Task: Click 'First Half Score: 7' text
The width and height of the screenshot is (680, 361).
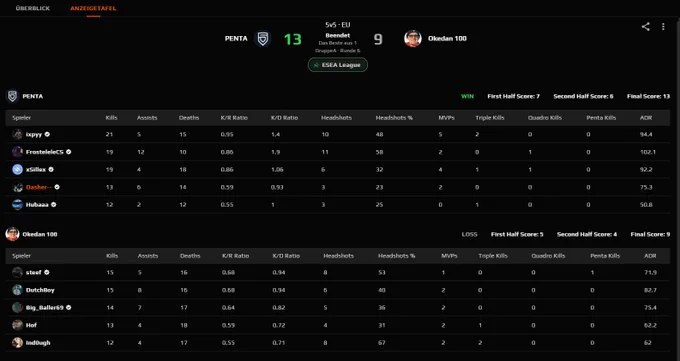Action: pos(513,96)
